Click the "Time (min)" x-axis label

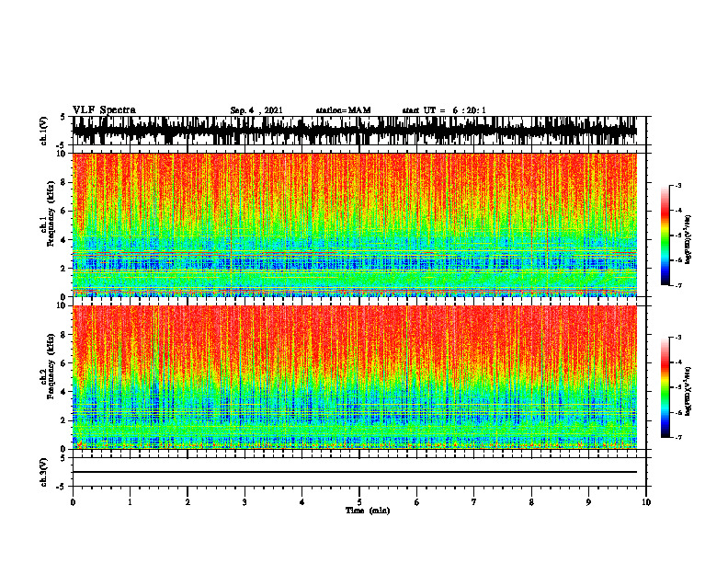pos(368,511)
